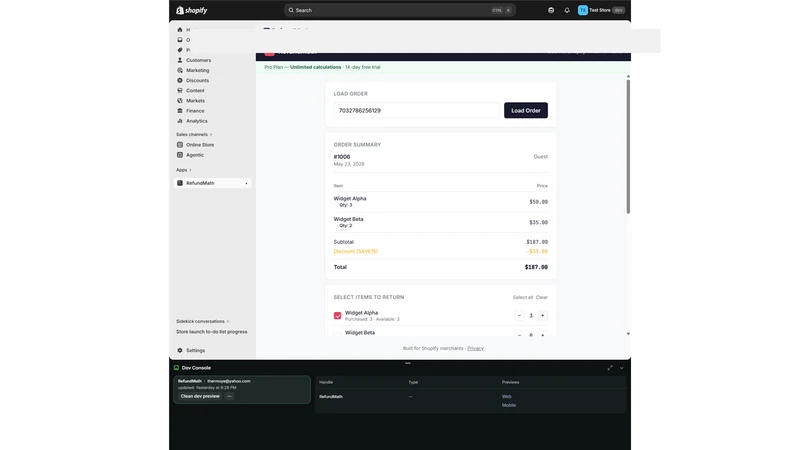The width and height of the screenshot is (800, 450).
Task: Pin the RefundMath app in sidebar
Action: point(246,183)
